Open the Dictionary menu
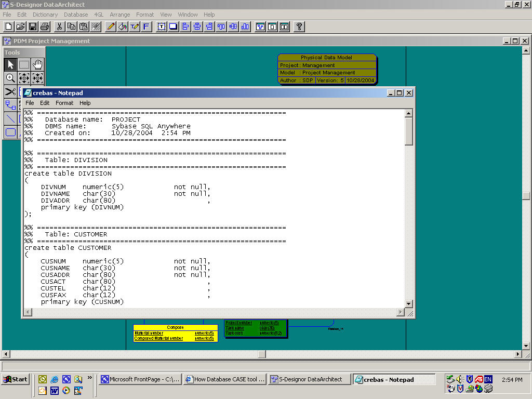The image size is (532, 399). point(45,15)
